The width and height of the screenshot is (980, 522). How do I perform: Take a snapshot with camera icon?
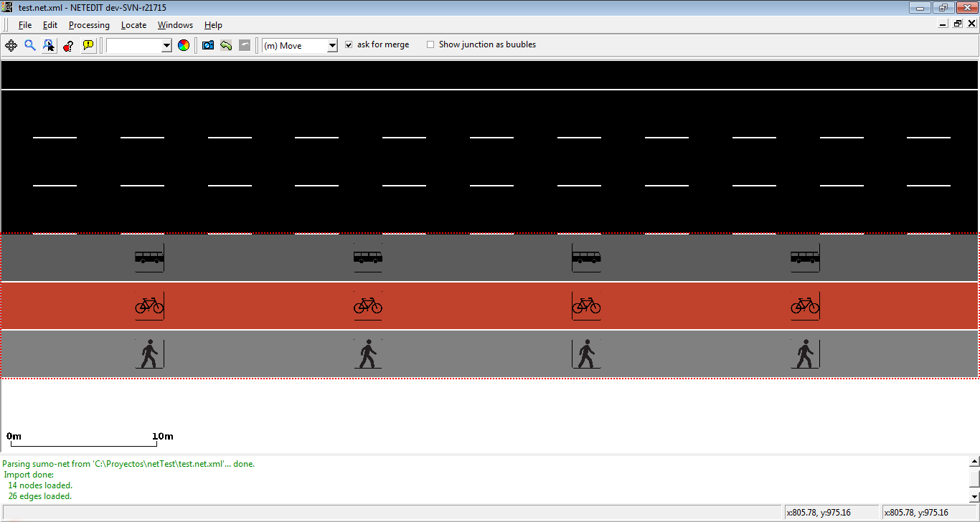coord(208,45)
